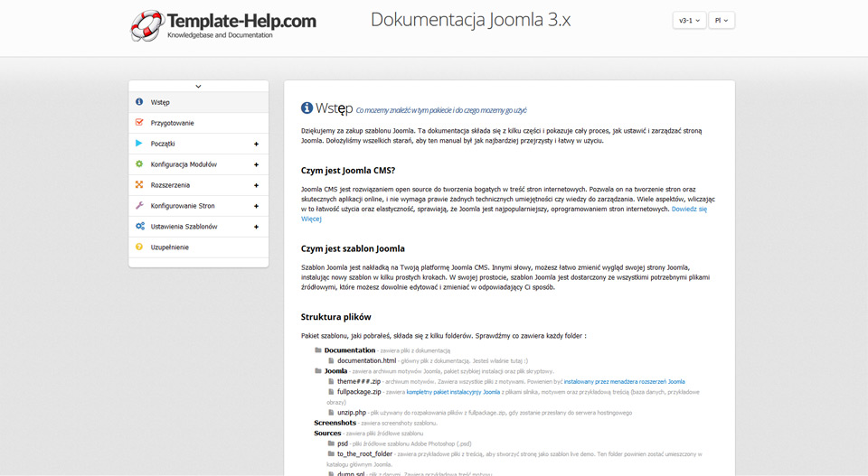Select Konfigurowanie Stron menu item
Viewport: 868px width, 476px height.
[x=199, y=206]
